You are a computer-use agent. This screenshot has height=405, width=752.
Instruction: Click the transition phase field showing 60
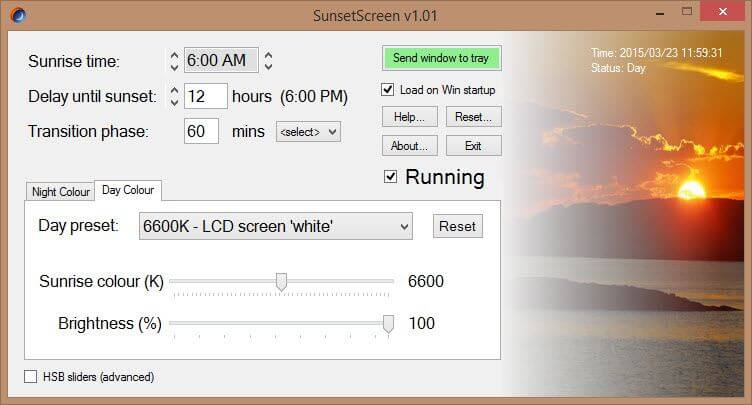coord(201,131)
